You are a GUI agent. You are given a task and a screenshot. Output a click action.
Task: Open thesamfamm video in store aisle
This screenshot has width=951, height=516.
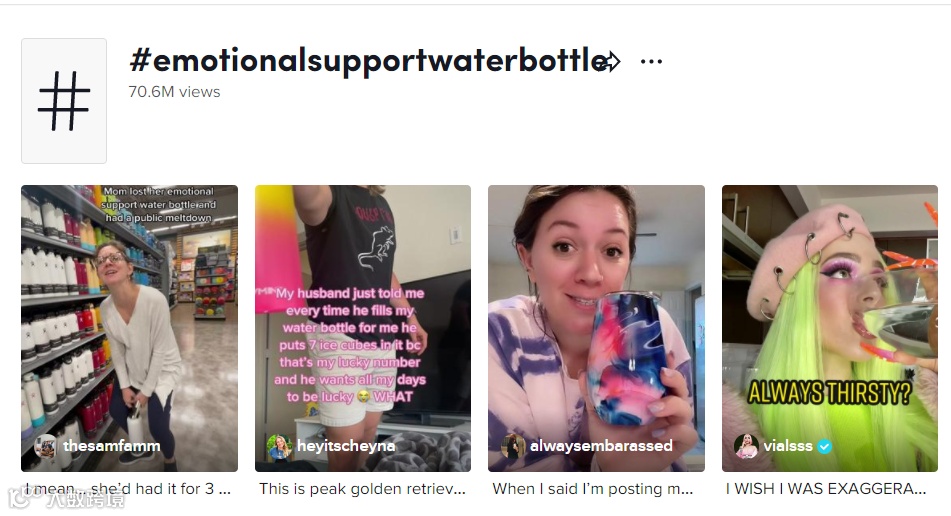[129, 328]
